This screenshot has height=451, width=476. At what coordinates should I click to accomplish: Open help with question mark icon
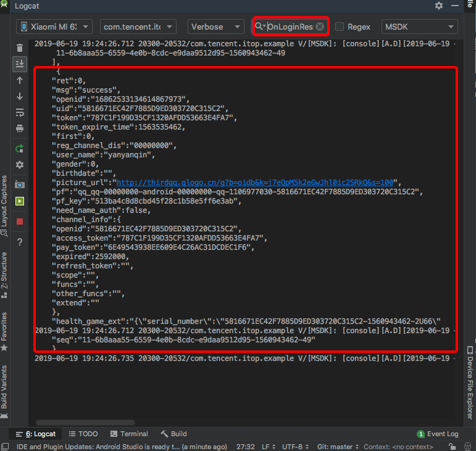tap(20, 242)
